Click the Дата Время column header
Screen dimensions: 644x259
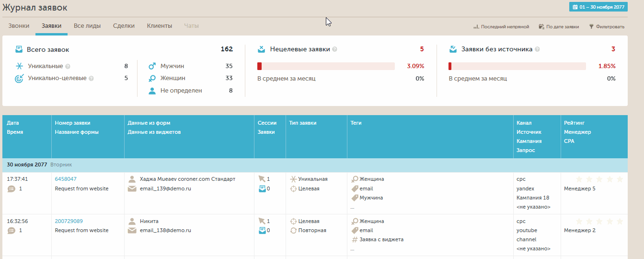(27, 137)
